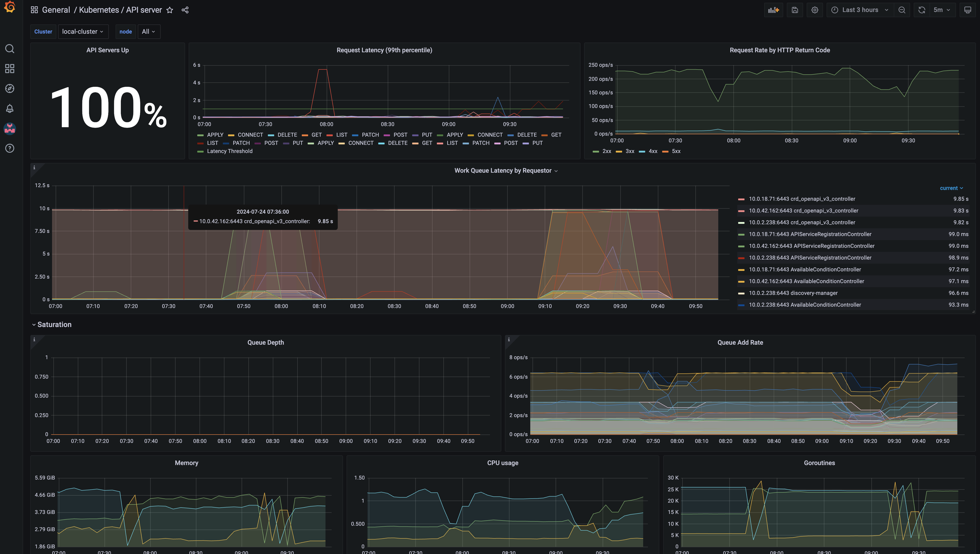The image size is (980, 554).
Task: Click the 5xx legend color swatch
Action: click(x=665, y=152)
